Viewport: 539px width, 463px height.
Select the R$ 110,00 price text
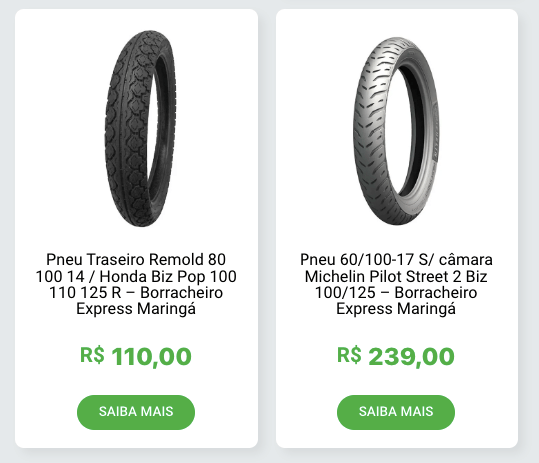coord(136,356)
